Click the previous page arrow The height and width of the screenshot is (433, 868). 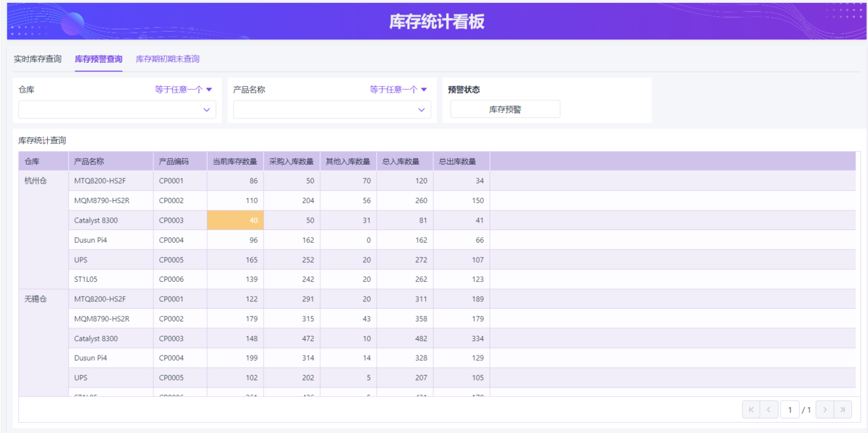click(x=769, y=410)
